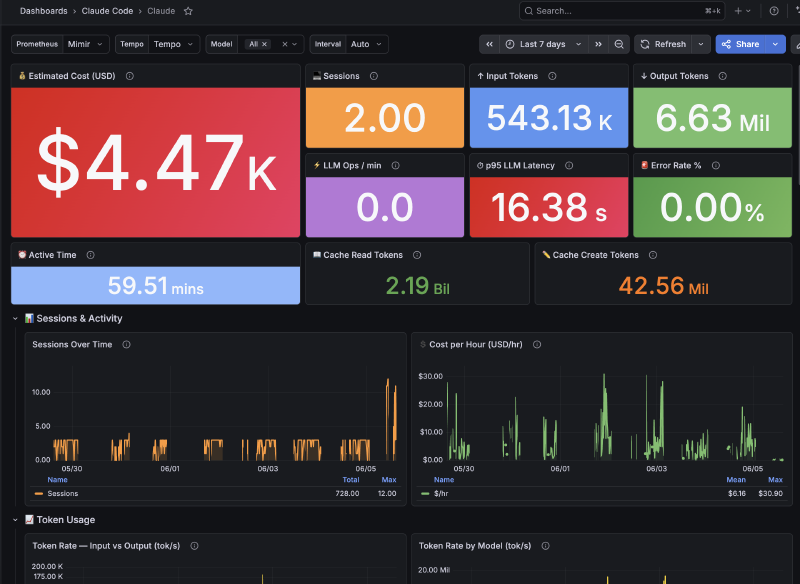
Task: Open the Cost per Hour panel title
Action: pos(476,344)
